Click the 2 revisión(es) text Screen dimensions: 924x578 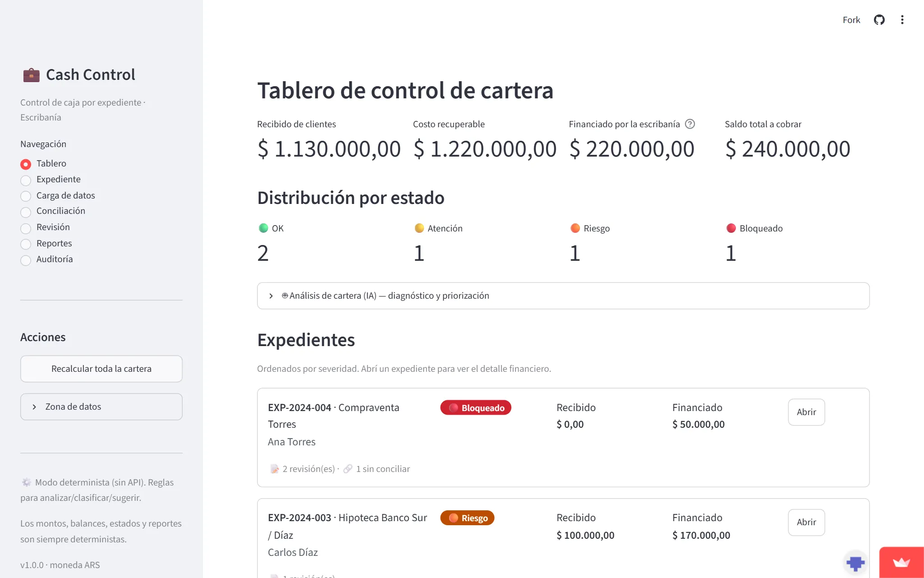point(308,469)
